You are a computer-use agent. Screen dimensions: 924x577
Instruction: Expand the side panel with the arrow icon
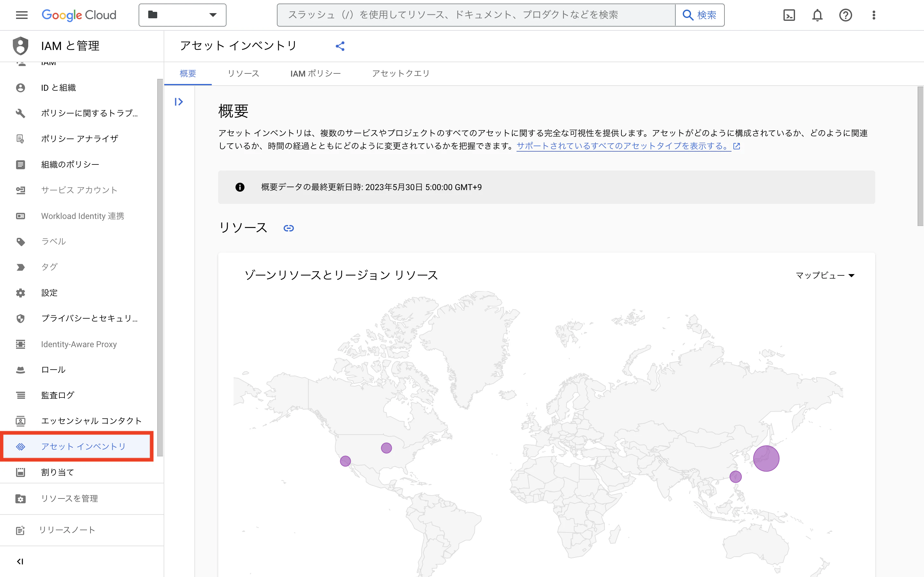(x=178, y=101)
